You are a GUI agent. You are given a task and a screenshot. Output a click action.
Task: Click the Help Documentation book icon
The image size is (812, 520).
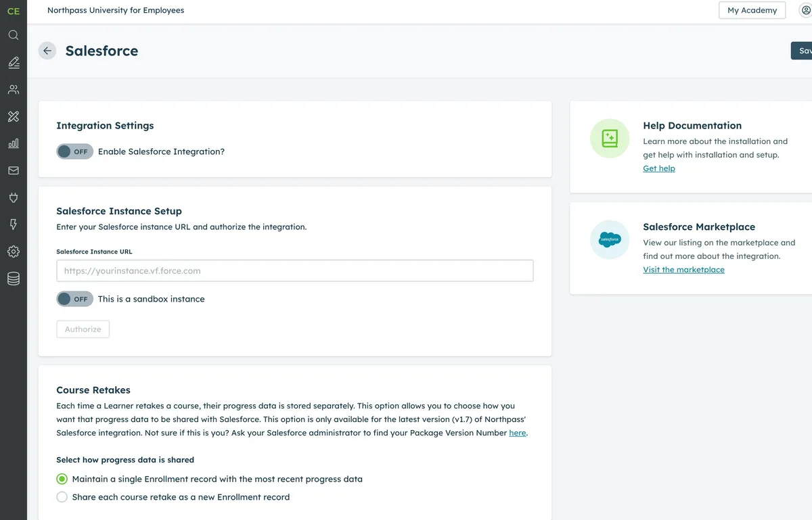(x=610, y=139)
